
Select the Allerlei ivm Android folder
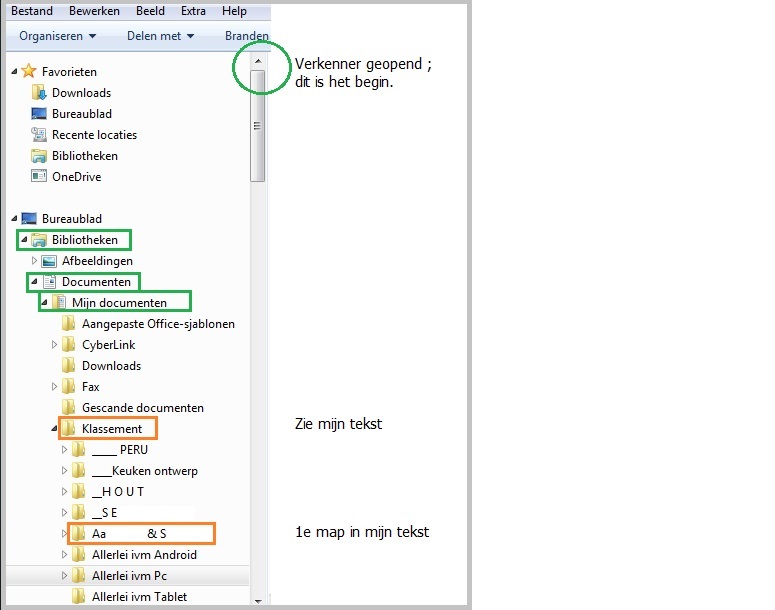click(x=144, y=555)
